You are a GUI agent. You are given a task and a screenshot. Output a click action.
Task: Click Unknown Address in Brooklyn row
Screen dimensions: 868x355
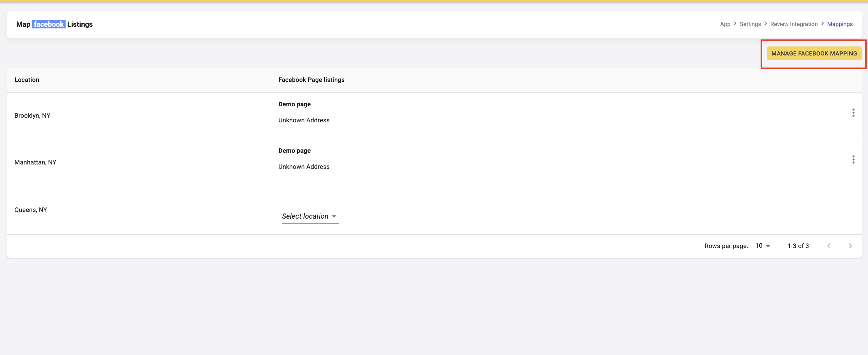pyautogui.click(x=303, y=120)
